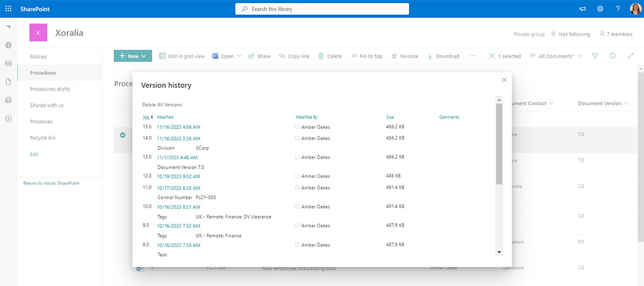Click the Modified By column header
The image size is (644, 286).
(x=307, y=117)
